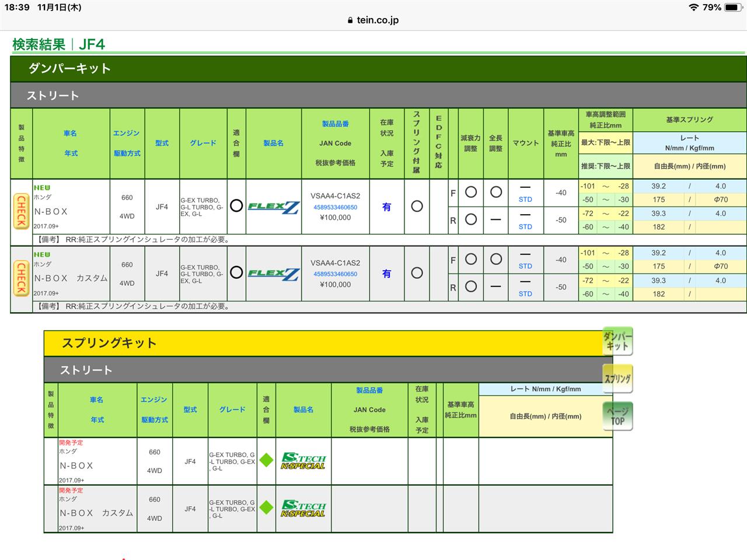
Task: Select the 製品名 column header in damper table
Action: pyautogui.click(x=273, y=143)
